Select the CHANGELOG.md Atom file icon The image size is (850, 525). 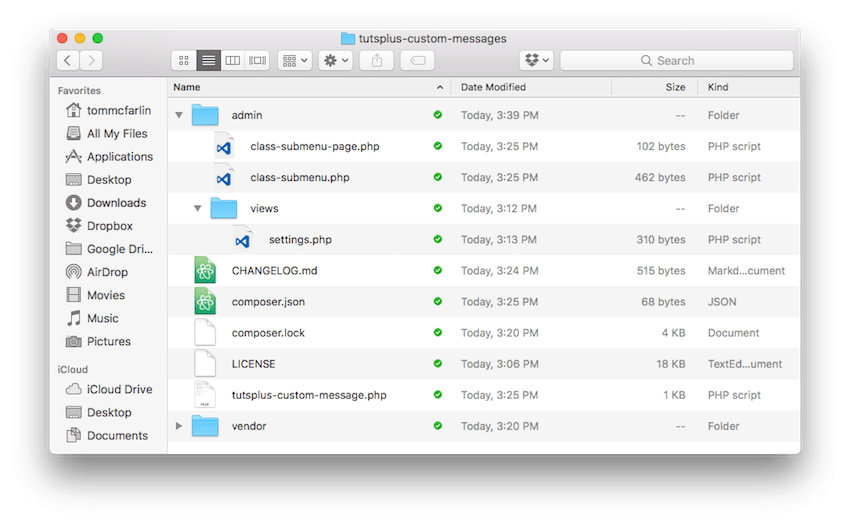pyautogui.click(x=205, y=270)
